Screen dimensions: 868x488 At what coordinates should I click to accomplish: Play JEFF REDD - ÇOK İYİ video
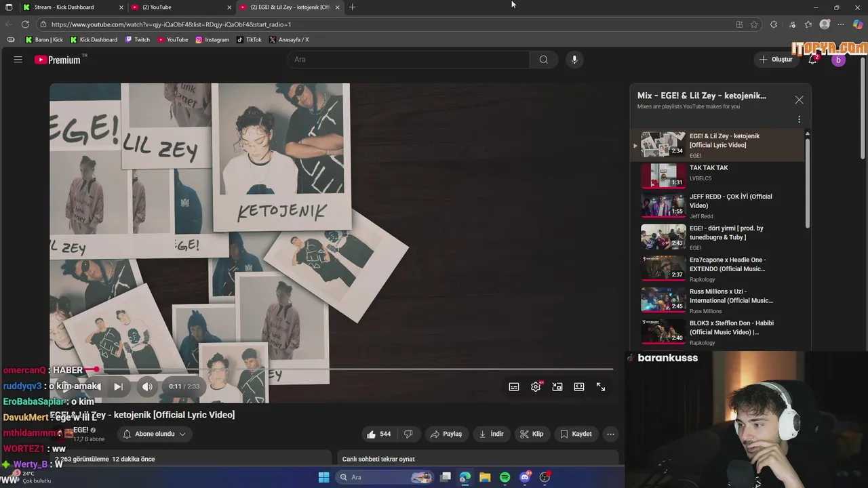[x=719, y=205]
